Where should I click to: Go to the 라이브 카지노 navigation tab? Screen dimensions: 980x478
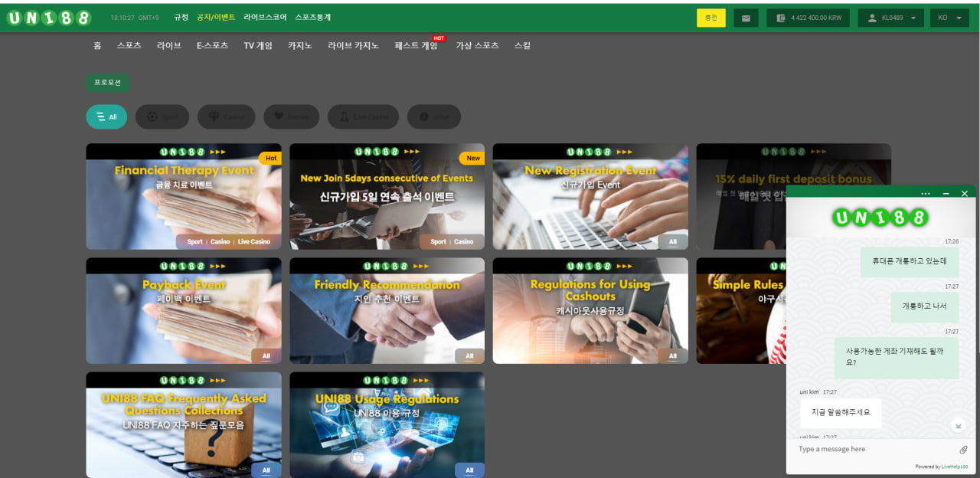(354, 45)
